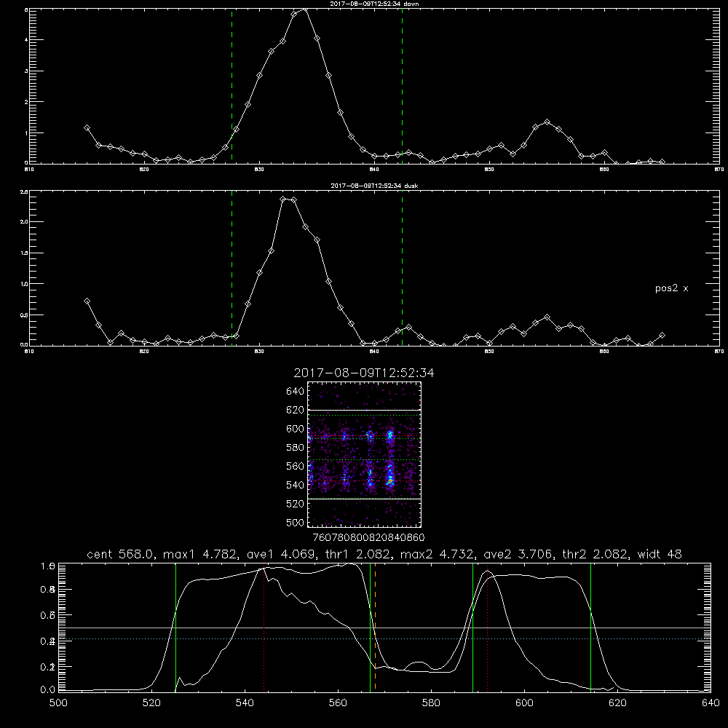Viewport: 728px width, 728px height.
Task: Click the "560" x-axis label of bottom plot
Action: [x=338, y=703]
